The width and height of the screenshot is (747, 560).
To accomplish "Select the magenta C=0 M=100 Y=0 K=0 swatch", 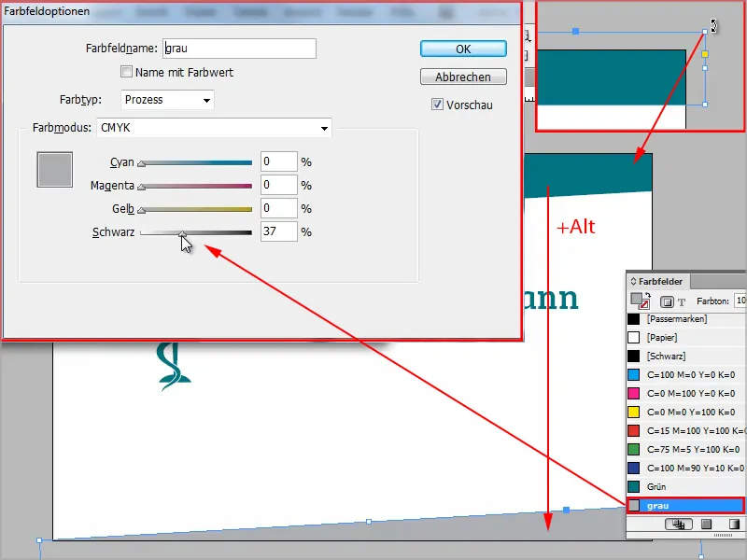I will 686,393.
